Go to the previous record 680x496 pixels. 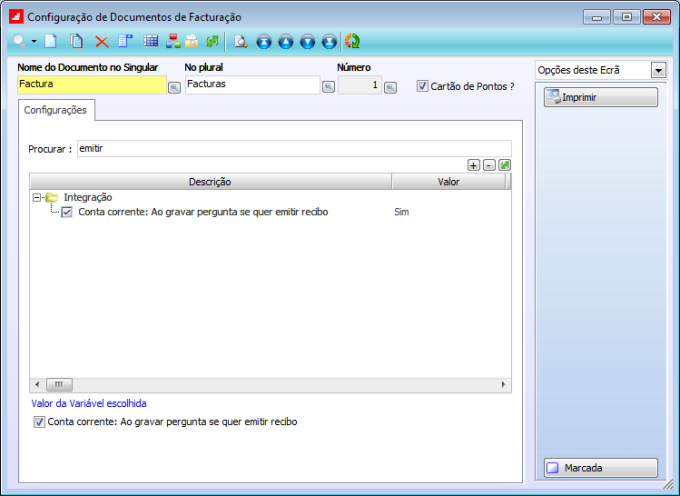pos(285,42)
